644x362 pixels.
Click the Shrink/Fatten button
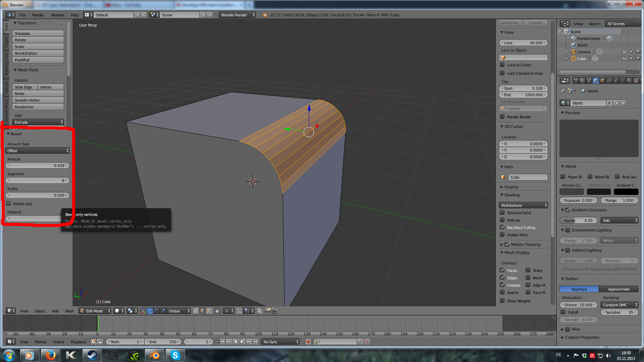(x=38, y=53)
